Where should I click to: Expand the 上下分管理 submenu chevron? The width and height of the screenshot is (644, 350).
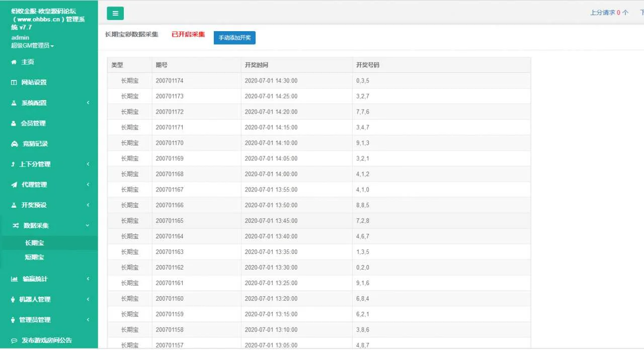(88, 164)
